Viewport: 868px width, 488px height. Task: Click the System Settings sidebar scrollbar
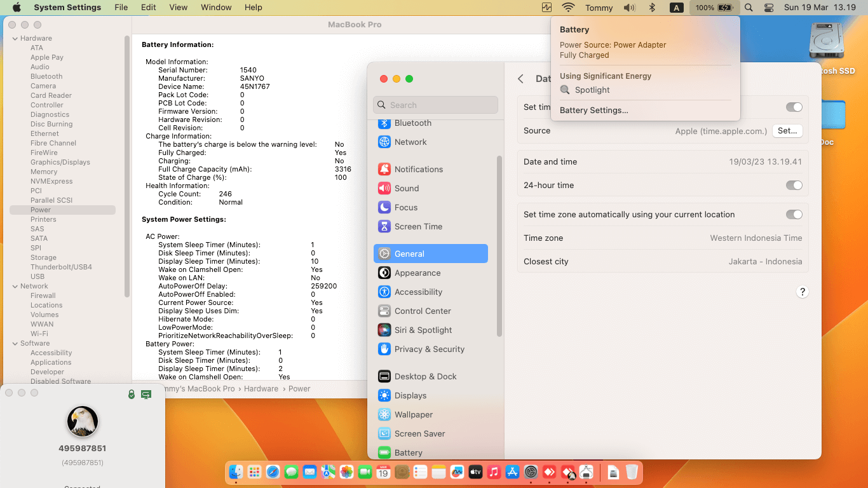pos(499,245)
